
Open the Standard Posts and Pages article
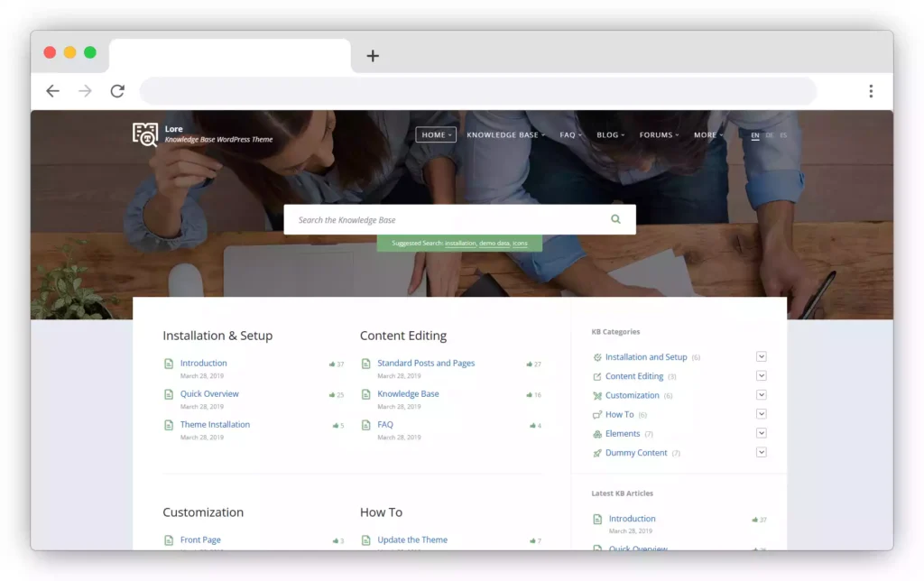(426, 363)
